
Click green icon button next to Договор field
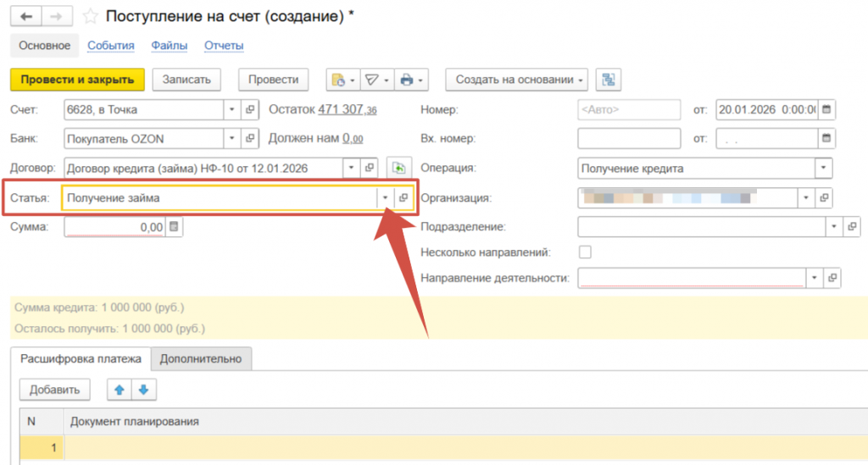coord(398,168)
